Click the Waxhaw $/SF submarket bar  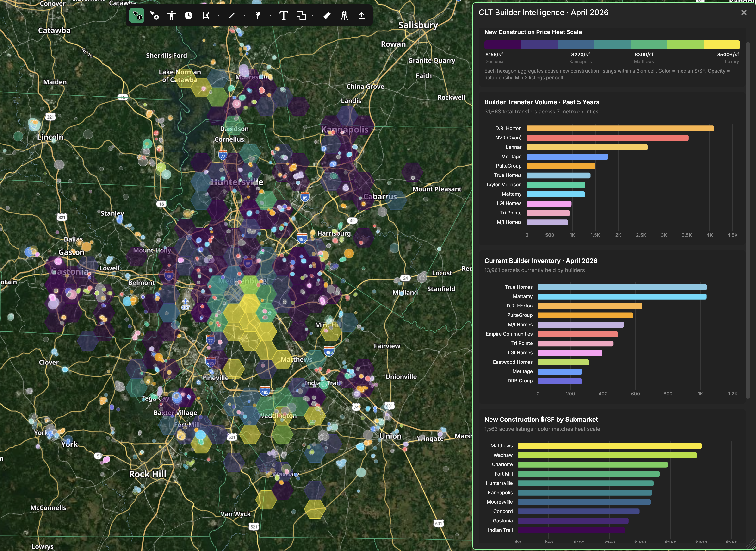click(608, 455)
